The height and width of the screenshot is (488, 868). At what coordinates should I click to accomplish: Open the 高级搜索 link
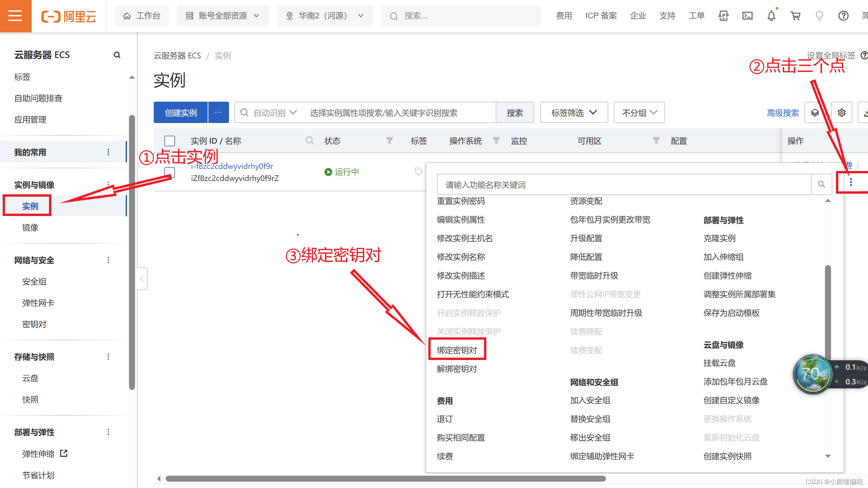[x=782, y=113]
